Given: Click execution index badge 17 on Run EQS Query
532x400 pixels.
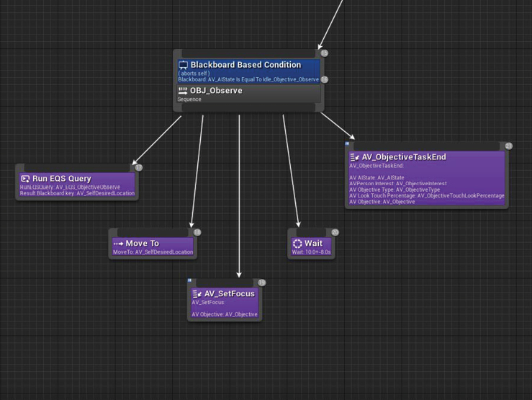Looking at the screenshot, I should coord(139,167).
